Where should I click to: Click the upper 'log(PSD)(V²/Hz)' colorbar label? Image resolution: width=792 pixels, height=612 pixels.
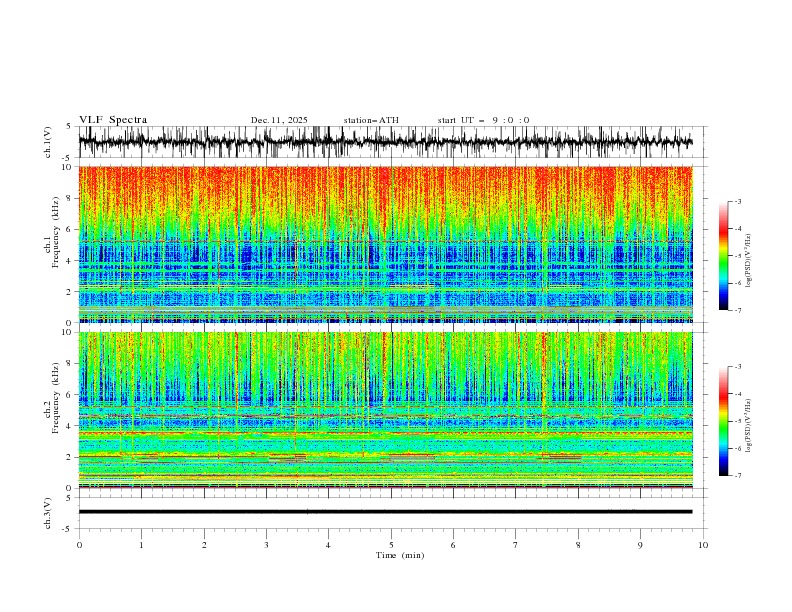click(748, 261)
